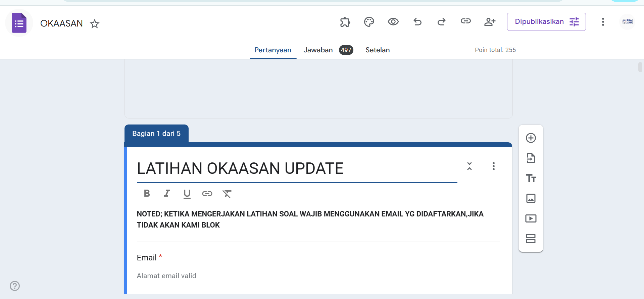The width and height of the screenshot is (644, 299).
Task: Add an image to the form
Action: (x=531, y=198)
